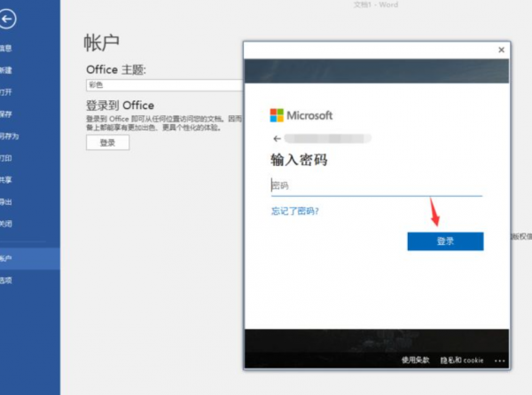
Task: Click the blurred account email text
Action: point(327,138)
